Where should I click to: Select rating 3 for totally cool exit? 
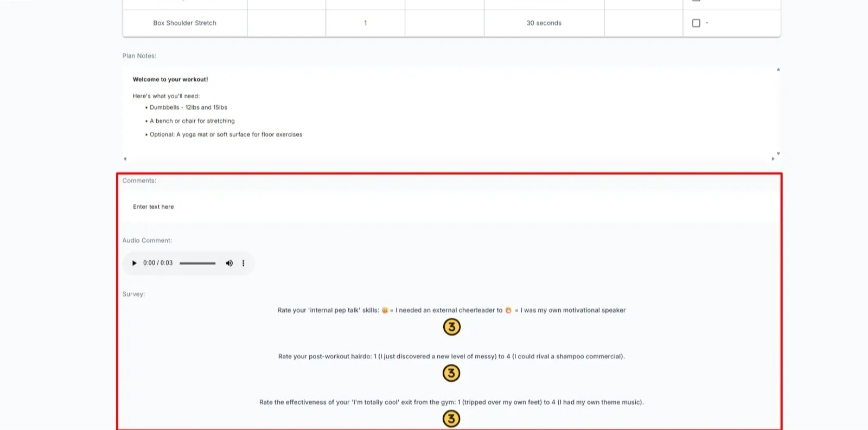tap(451, 419)
